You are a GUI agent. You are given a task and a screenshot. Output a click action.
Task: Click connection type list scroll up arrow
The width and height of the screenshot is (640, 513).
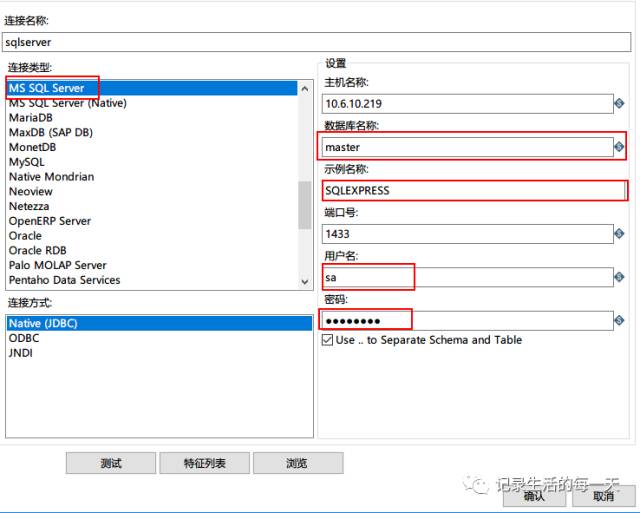tap(304, 89)
